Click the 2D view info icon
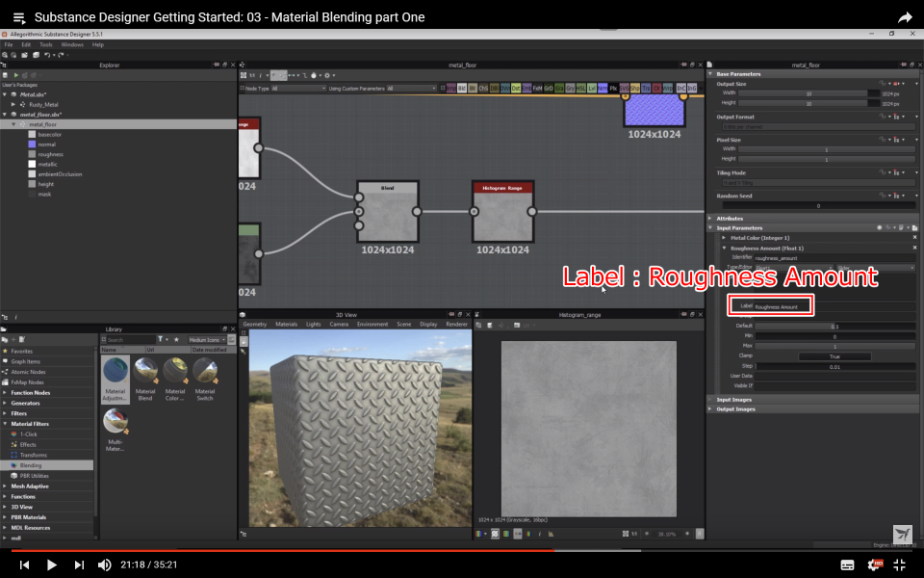 click(x=539, y=534)
